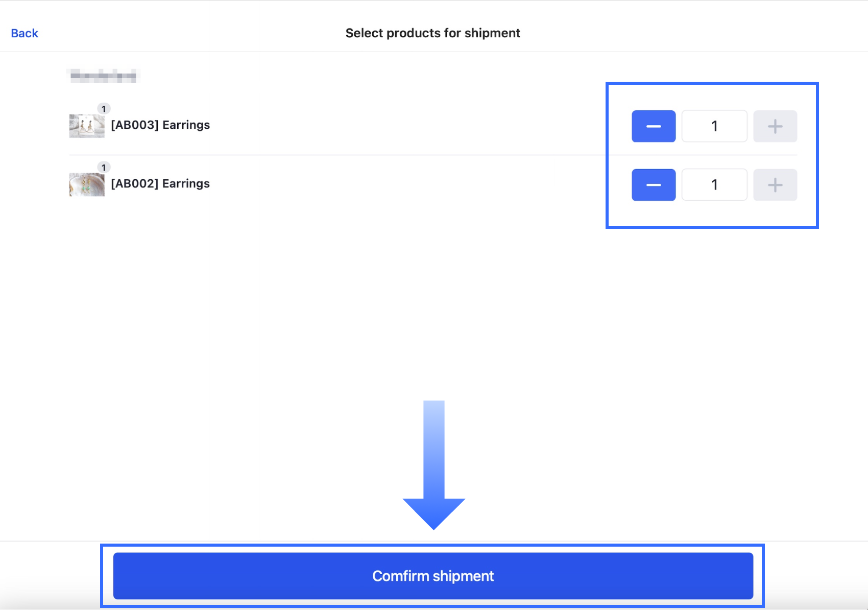Focus the AB002 Earrings quantity field
Screen dimensions: 868x610
(x=714, y=185)
